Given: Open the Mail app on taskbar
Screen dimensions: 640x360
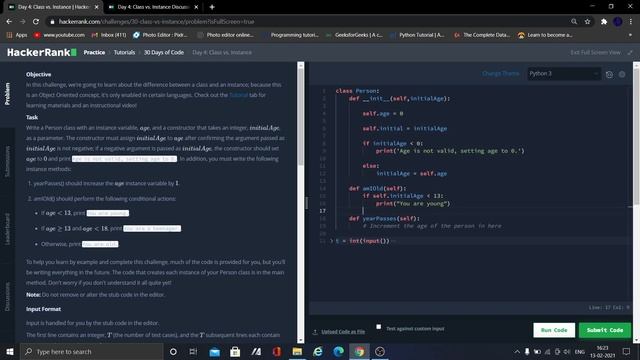Looking at the screenshot, I should (x=214, y=351).
